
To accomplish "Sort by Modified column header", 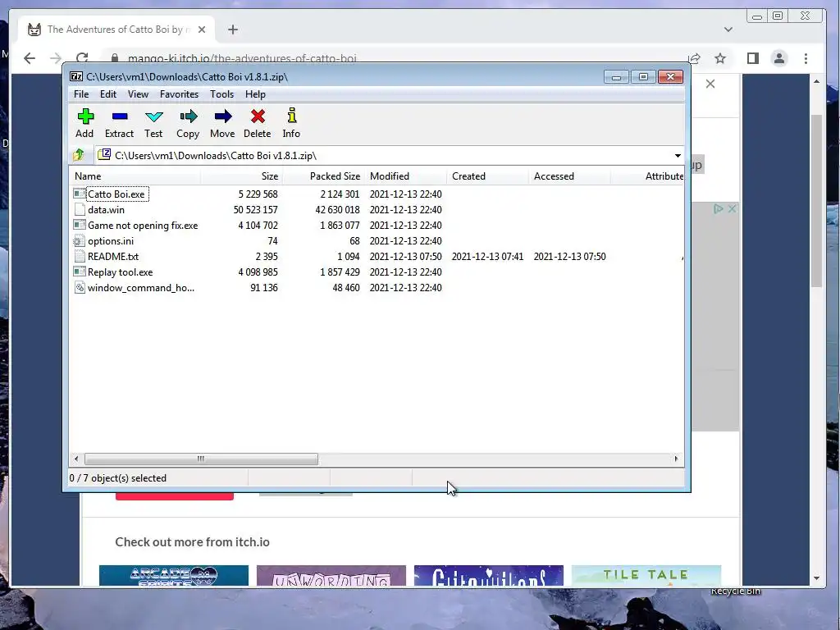I will tap(405, 176).
